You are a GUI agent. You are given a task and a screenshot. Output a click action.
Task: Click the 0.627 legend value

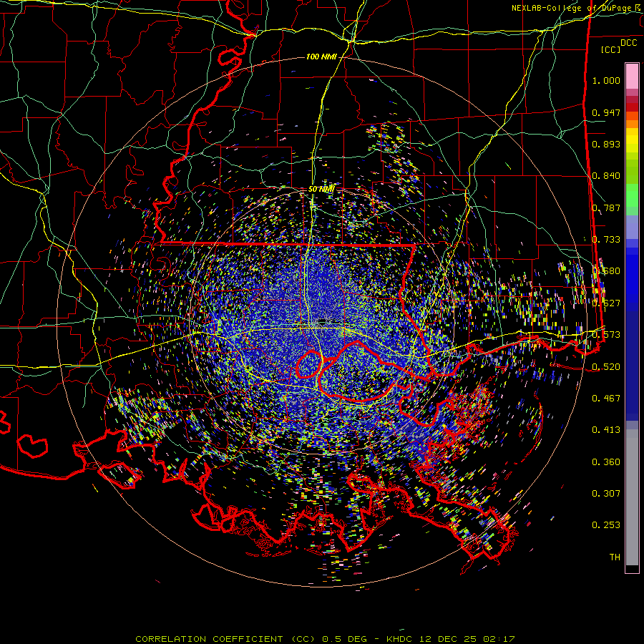[x=606, y=303]
